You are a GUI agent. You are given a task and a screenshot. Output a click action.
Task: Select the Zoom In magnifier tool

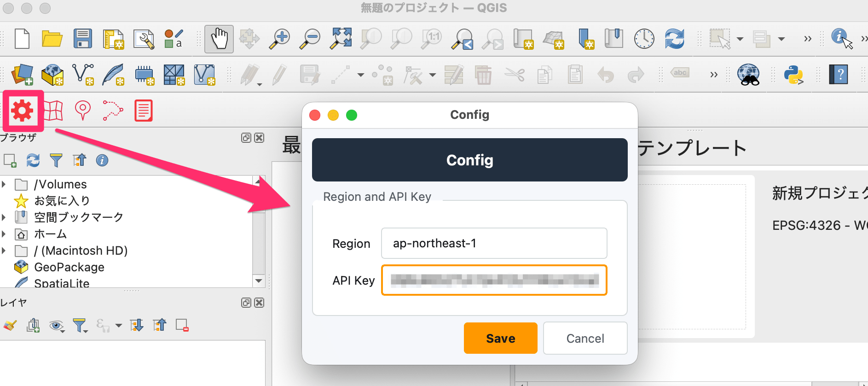pyautogui.click(x=279, y=39)
